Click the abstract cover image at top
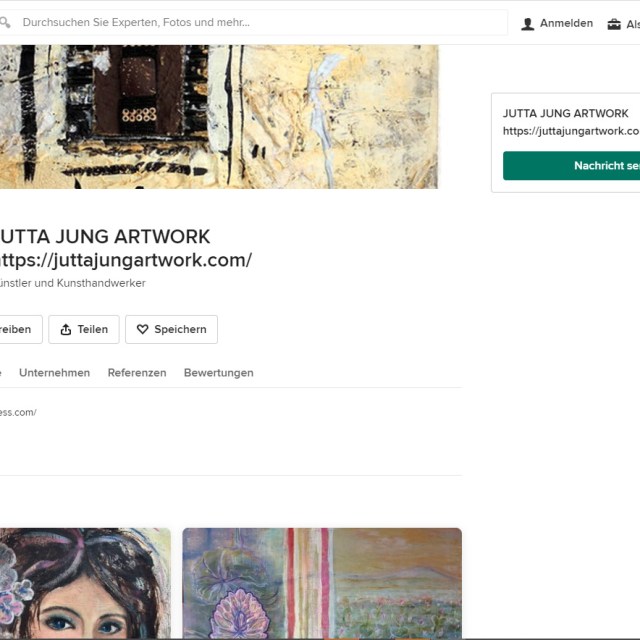This screenshot has width=640, height=640. coord(218,115)
